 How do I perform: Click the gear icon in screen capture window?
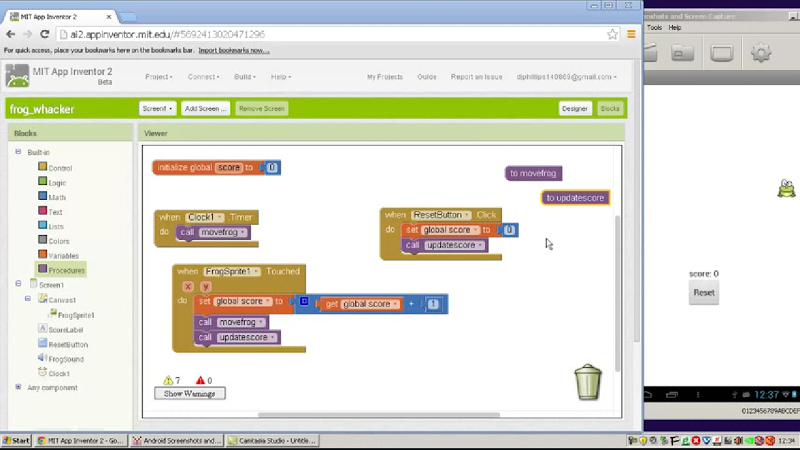coord(761,53)
